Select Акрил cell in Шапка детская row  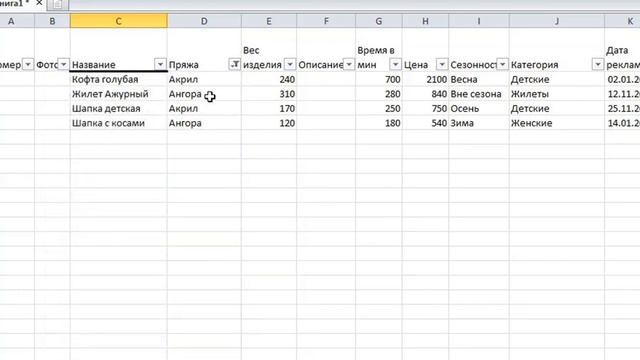pyautogui.click(x=204, y=109)
